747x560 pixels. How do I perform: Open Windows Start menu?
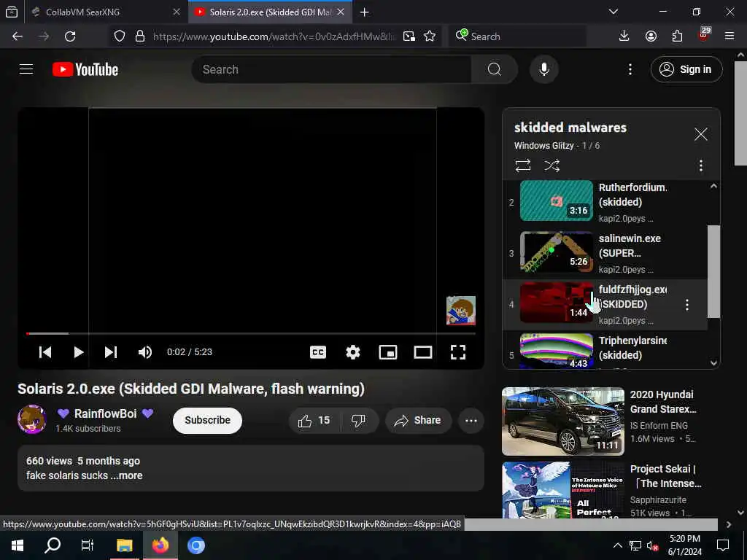click(18, 545)
